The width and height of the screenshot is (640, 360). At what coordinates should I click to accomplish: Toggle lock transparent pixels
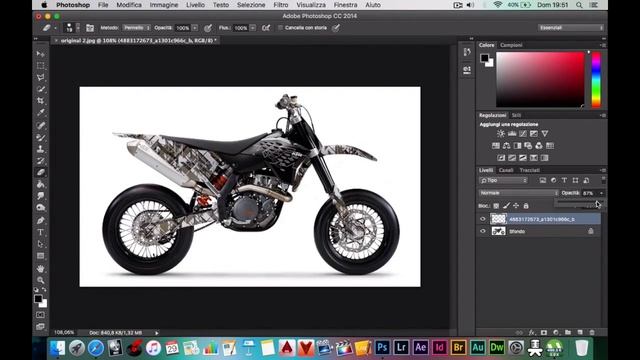[496, 206]
